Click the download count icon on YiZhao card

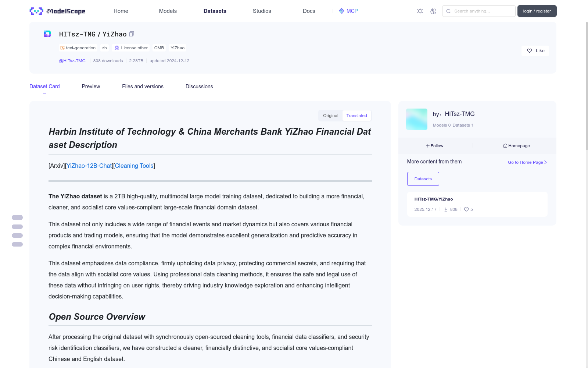point(446,209)
